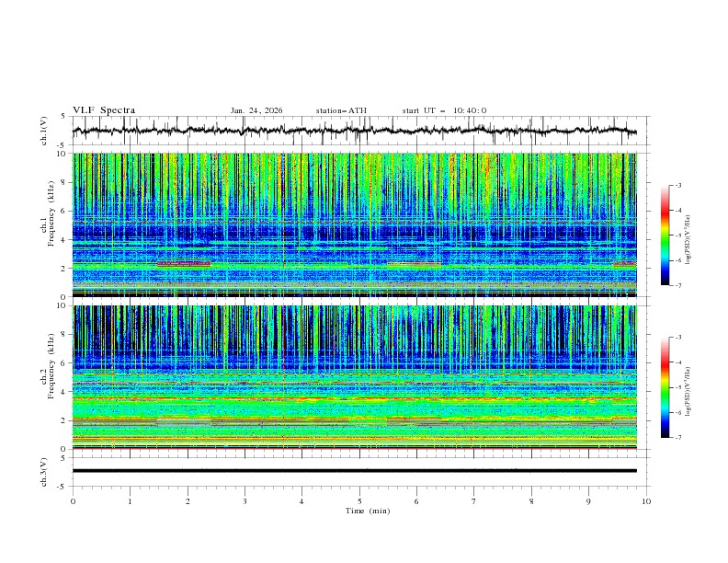Click the "VLF Spectra" plot title

pos(104,110)
